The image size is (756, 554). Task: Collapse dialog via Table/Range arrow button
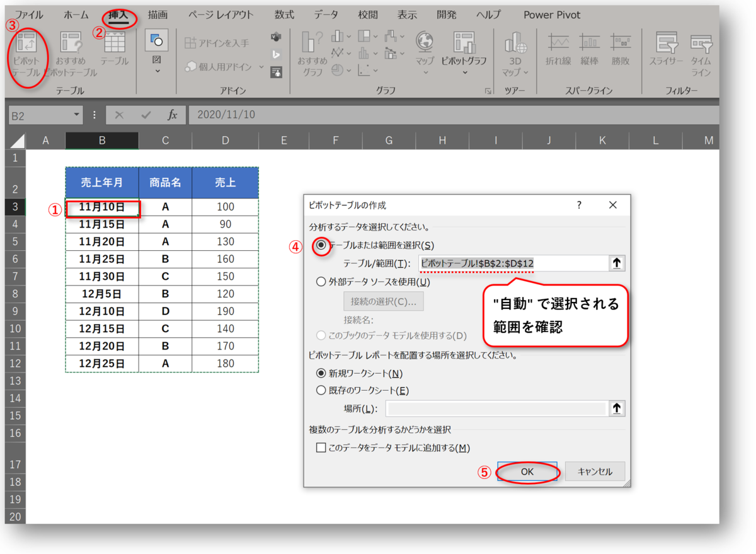coord(617,263)
